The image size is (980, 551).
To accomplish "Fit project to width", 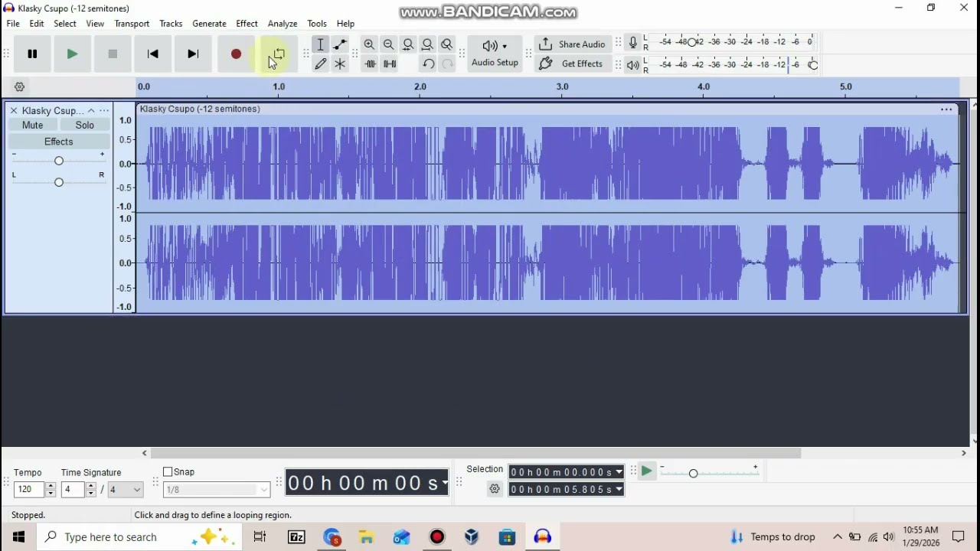I will [427, 44].
